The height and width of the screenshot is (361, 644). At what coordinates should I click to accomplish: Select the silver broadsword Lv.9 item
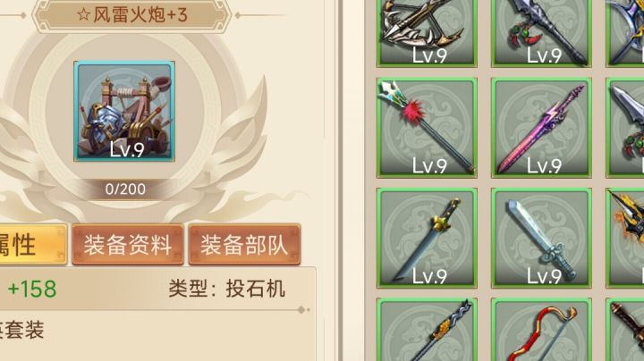click(x=541, y=238)
